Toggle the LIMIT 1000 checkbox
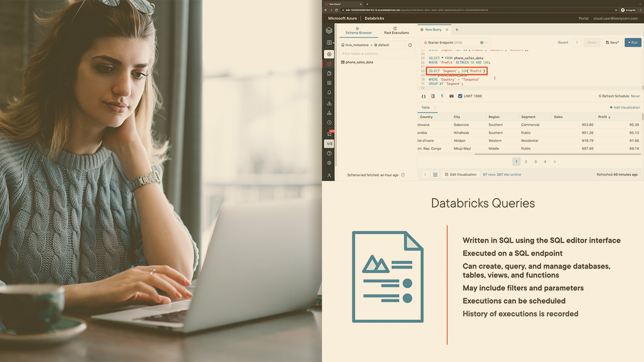 (460, 96)
